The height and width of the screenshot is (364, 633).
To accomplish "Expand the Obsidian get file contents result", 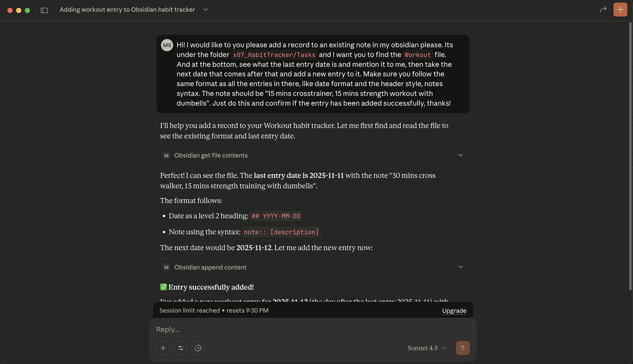I will coord(461,155).
